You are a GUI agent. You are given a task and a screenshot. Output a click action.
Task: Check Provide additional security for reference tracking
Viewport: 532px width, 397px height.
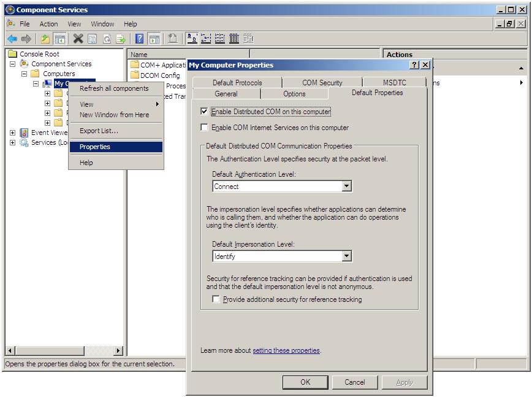[215, 299]
